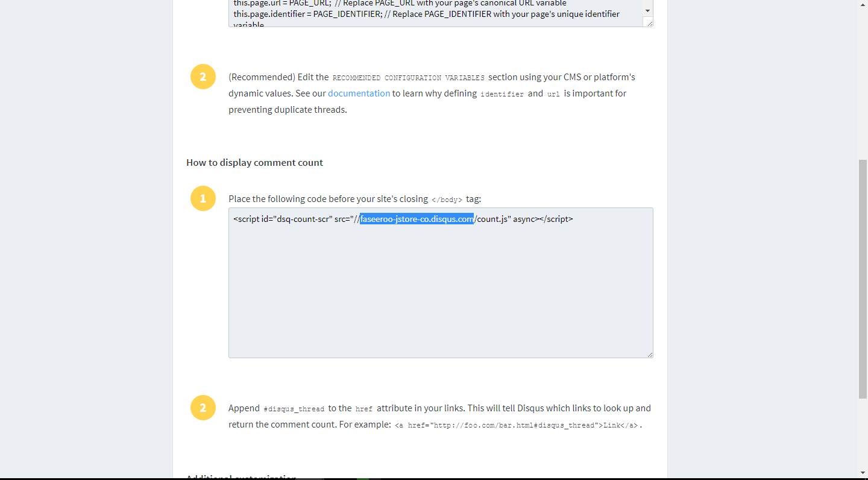
Task: Click the down arrow of top textarea scrollbar
Action: pyautogui.click(x=648, y=11)
